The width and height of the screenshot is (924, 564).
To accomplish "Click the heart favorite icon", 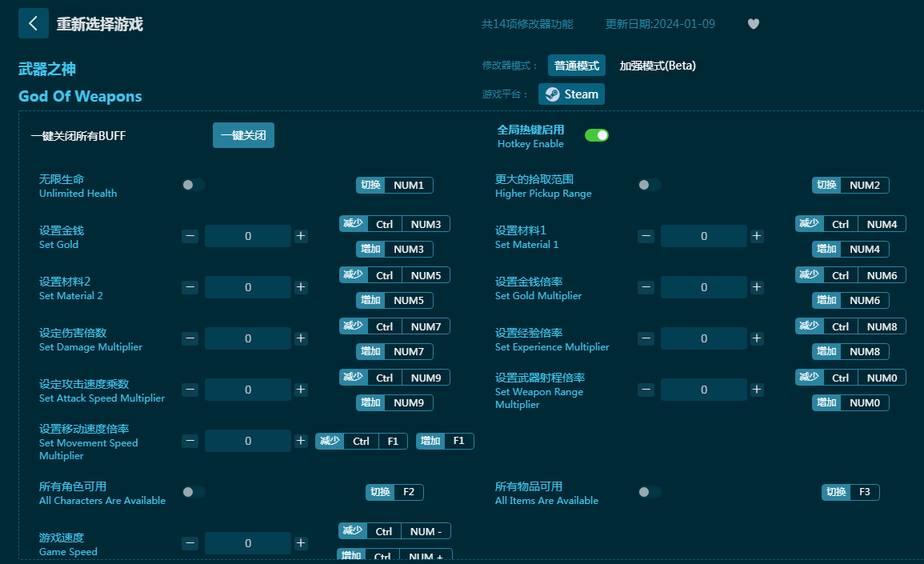I will [753, 24].
